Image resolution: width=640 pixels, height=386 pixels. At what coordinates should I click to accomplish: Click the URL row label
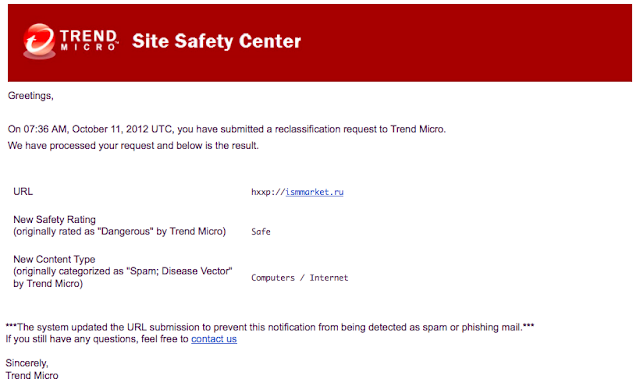23,191
